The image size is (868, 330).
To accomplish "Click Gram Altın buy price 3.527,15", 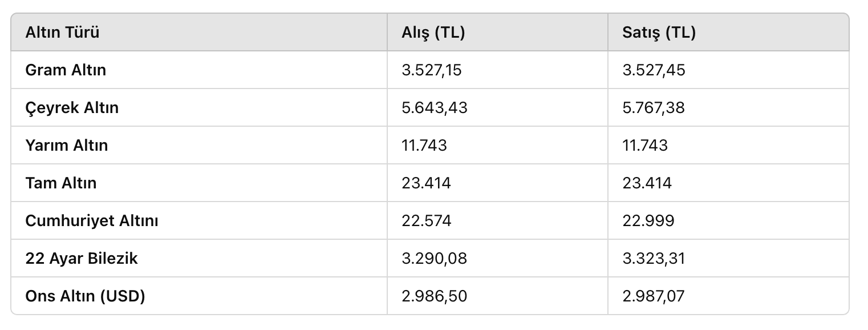I will coord(432,70).
